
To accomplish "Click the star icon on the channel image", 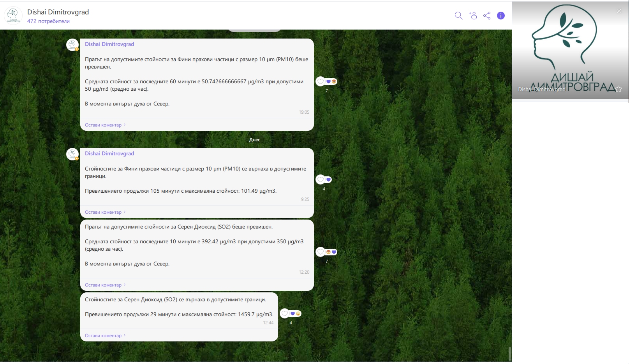I will [x=618, y=89].
